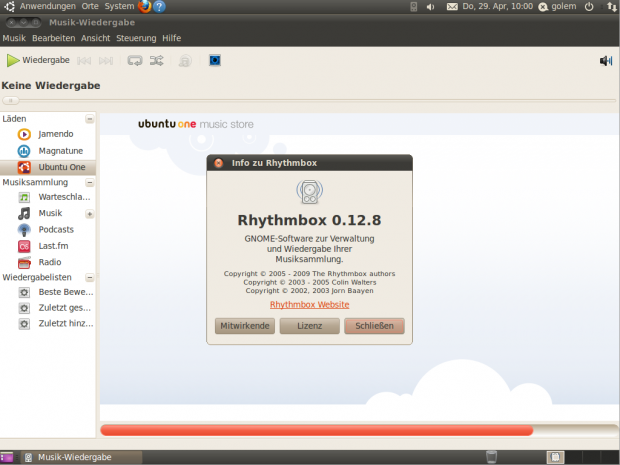Image resolution: width=620 pixels, height=465 pixels.
Task: Click the Mitwirkende button
Action: coord(245,326)
